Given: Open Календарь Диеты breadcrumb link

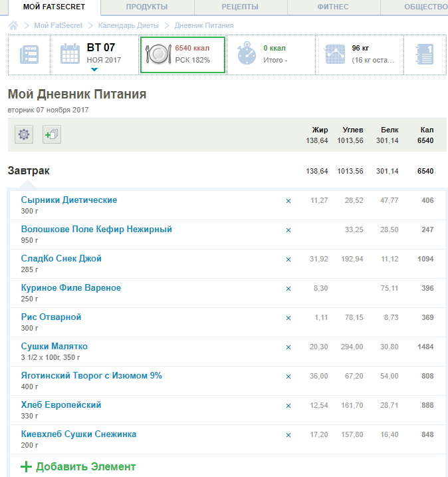Looking at the screenshot, I should 130,25.
